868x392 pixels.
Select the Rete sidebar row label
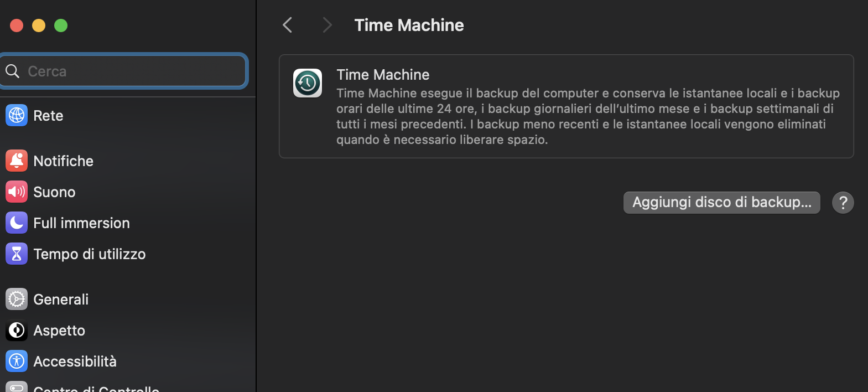click(48, 115)
